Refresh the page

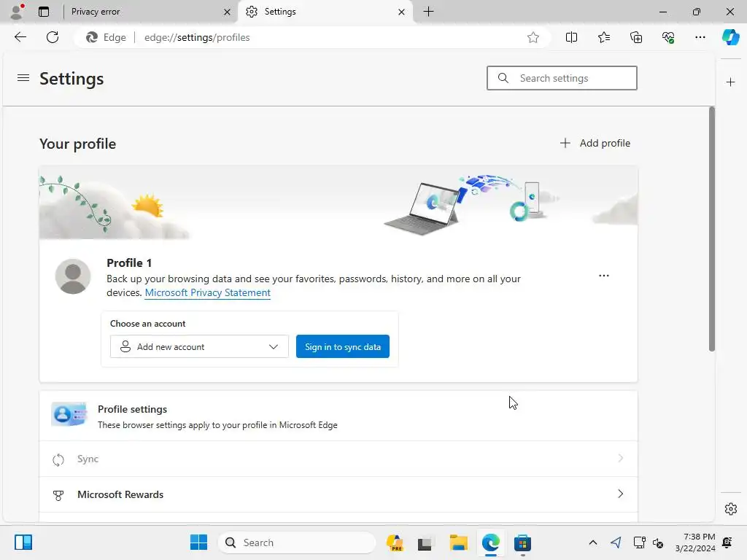53,37
